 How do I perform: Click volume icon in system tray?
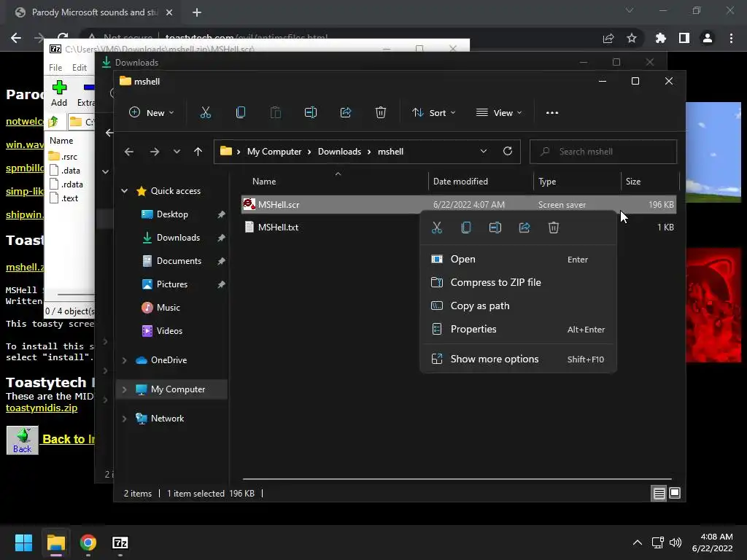[676, 542]
